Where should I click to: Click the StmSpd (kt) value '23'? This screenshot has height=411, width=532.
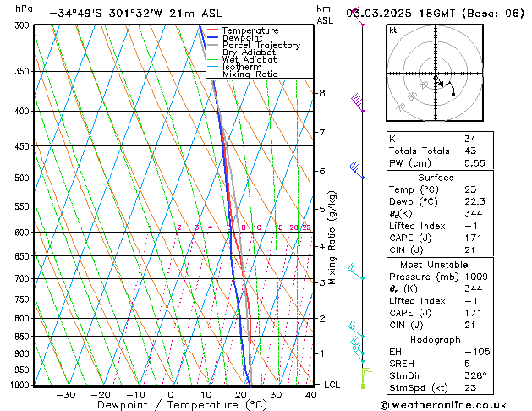point(470,388)
